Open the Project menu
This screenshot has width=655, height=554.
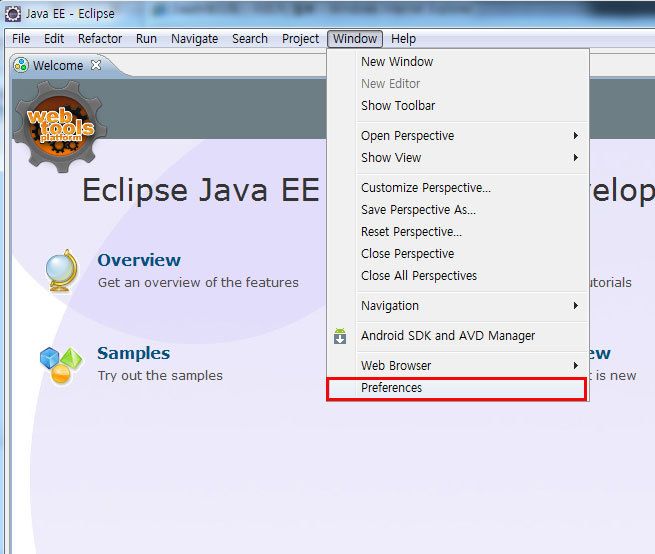(300, 39)
